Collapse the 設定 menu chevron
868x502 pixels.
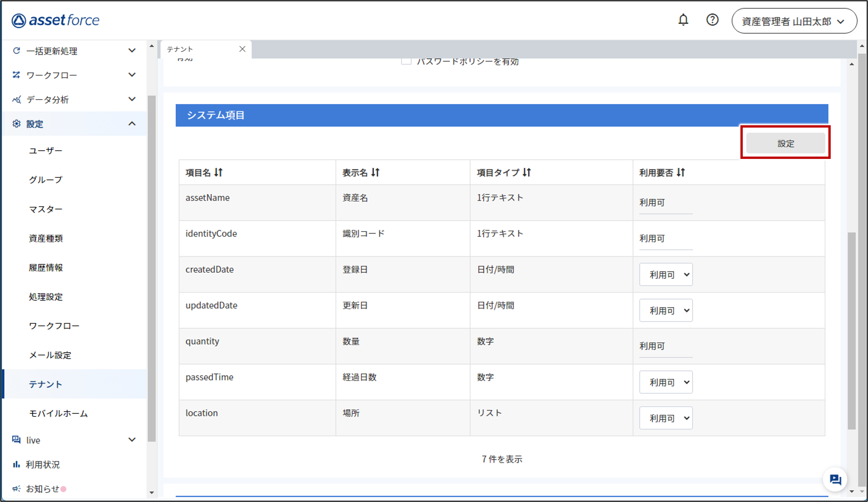[x=132, y=123]
